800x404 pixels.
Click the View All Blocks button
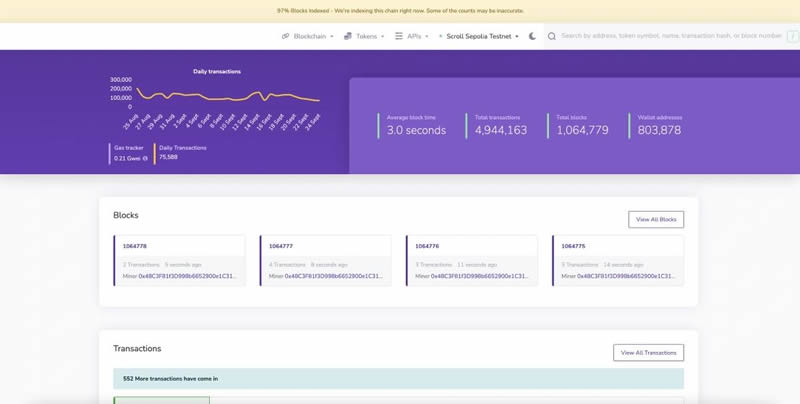[655, 219]
